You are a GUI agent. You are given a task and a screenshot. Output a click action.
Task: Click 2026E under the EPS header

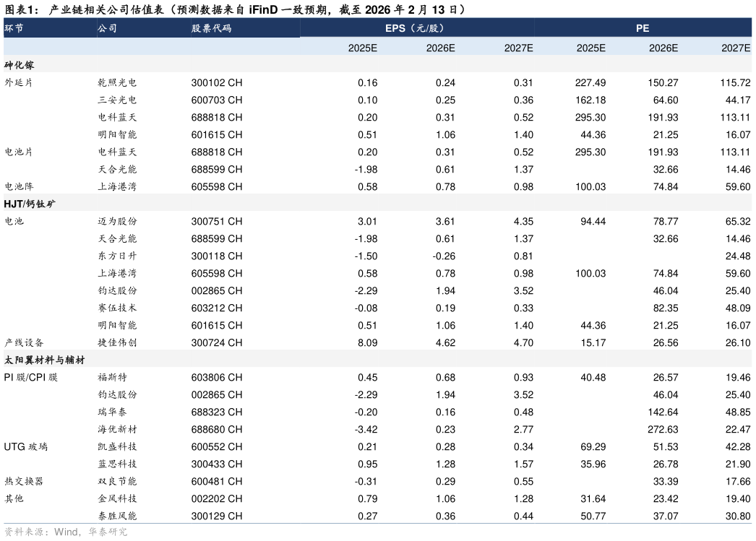(440, 48)
